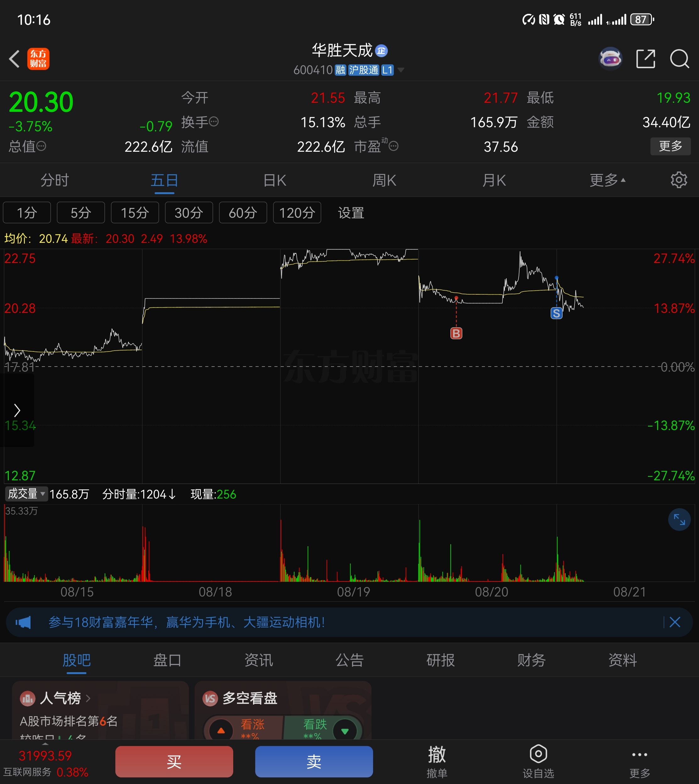
Task: Tap the 撤单 icon
Action: point(437,761)
